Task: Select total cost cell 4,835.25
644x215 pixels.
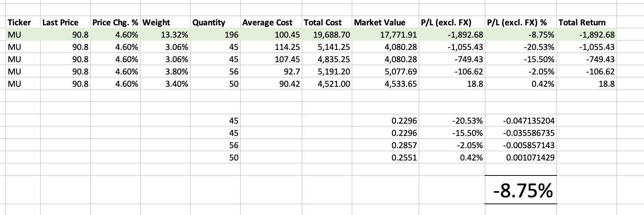Action: tap(327, 60)
